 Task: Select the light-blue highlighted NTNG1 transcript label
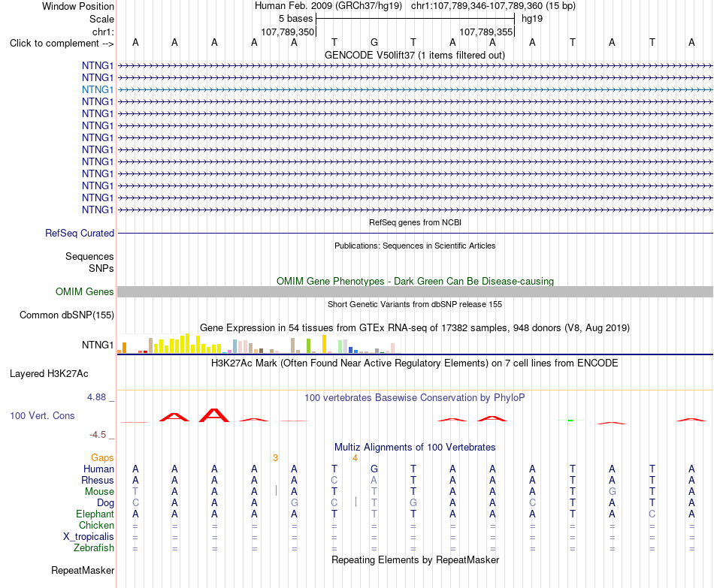(98, 89)
